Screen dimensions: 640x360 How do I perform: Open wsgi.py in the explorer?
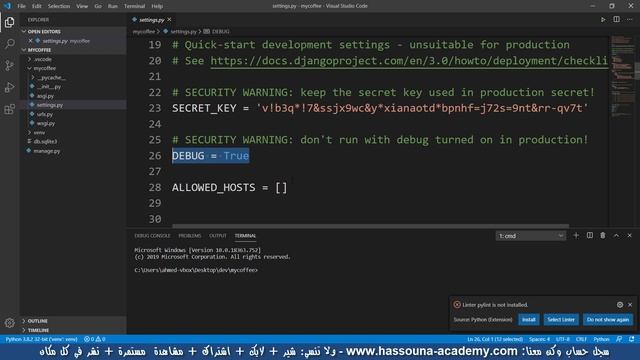[46, 123]
